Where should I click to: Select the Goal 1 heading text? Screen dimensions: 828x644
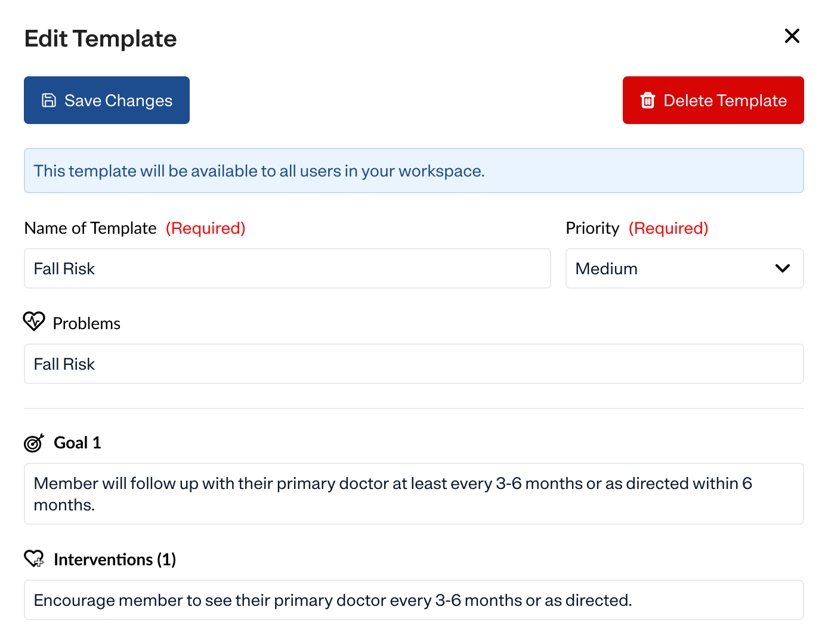[78, 442]
